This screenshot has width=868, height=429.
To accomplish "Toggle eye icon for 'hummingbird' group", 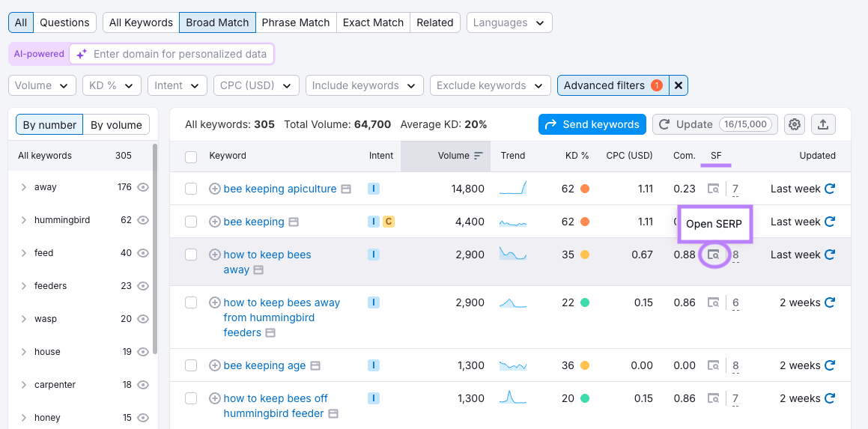I will pyautogui.click(x=143, y=220).
